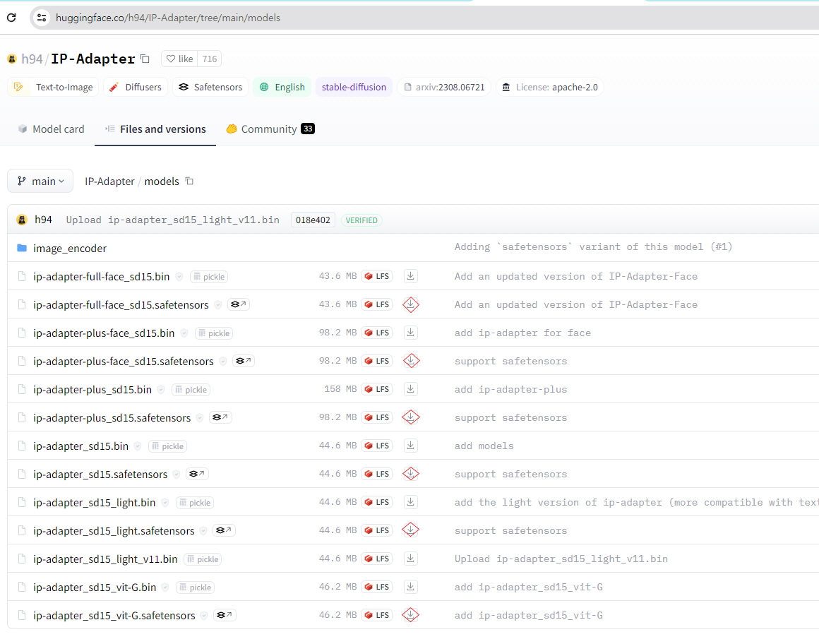Open commit 'Upload ip-adapter_sd15_light_v11.bin' in header row

click(172, 220)
